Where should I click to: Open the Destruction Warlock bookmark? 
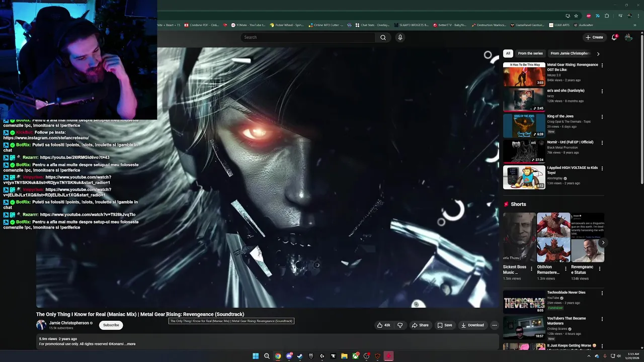tap(489, 25)
